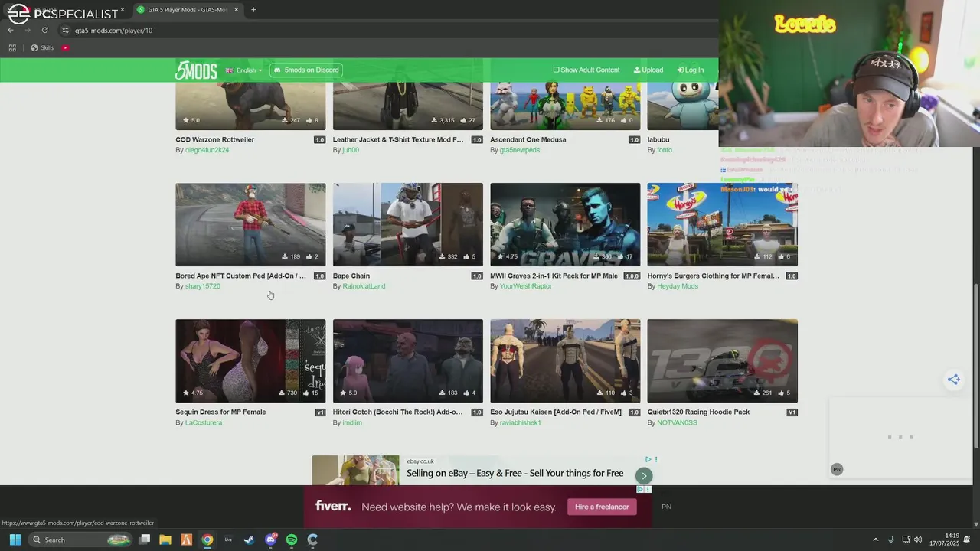Click the 5MODS site logo
Screen dimensions: 980x551
click(196, 70)
